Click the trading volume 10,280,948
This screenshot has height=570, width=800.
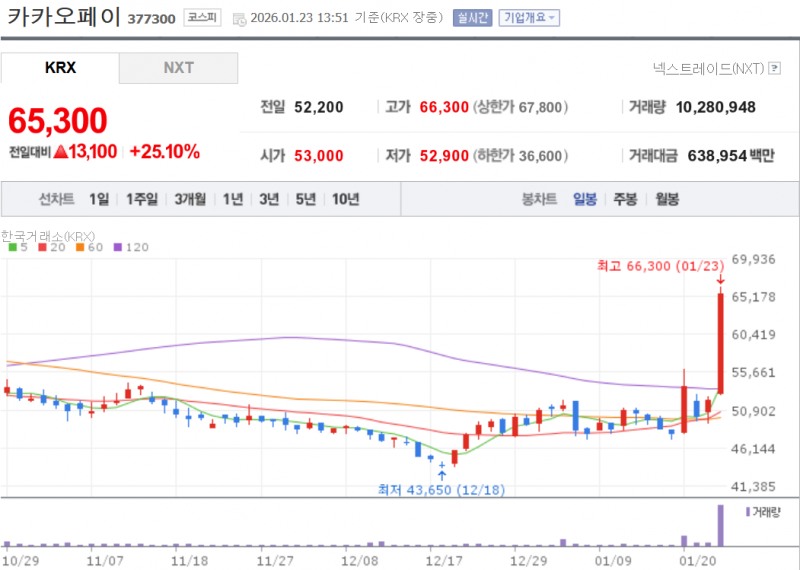pos(715,107)
